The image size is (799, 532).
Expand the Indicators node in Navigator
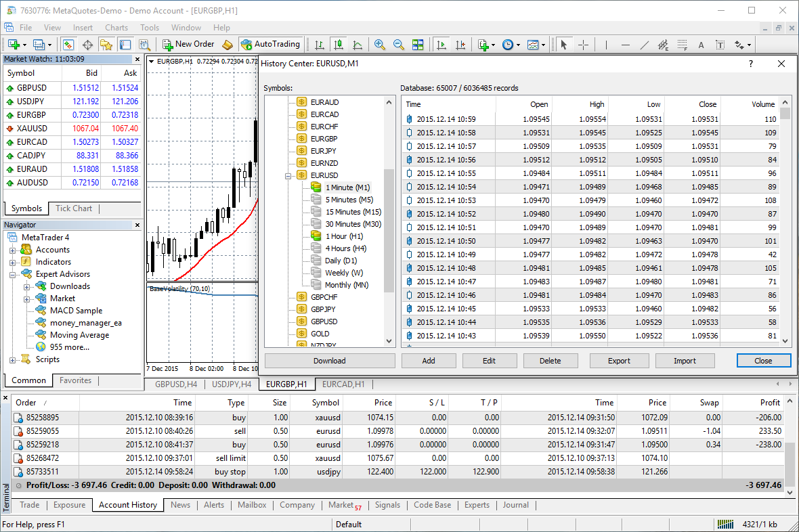click(12, 262)
